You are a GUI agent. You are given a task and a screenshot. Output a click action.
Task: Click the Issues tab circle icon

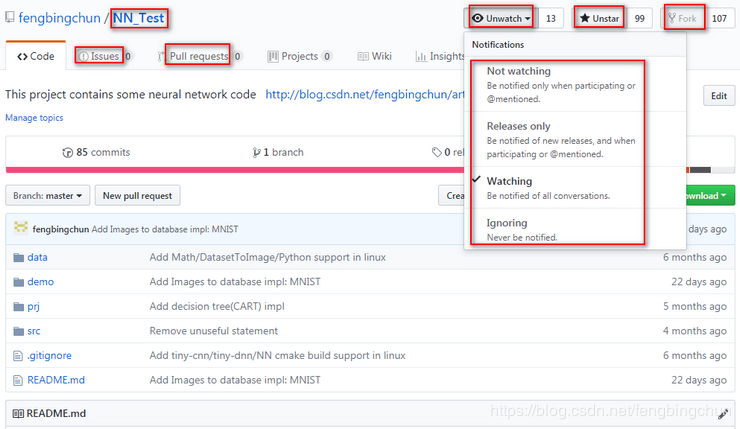pyautogui.click(x=83, y=56)
